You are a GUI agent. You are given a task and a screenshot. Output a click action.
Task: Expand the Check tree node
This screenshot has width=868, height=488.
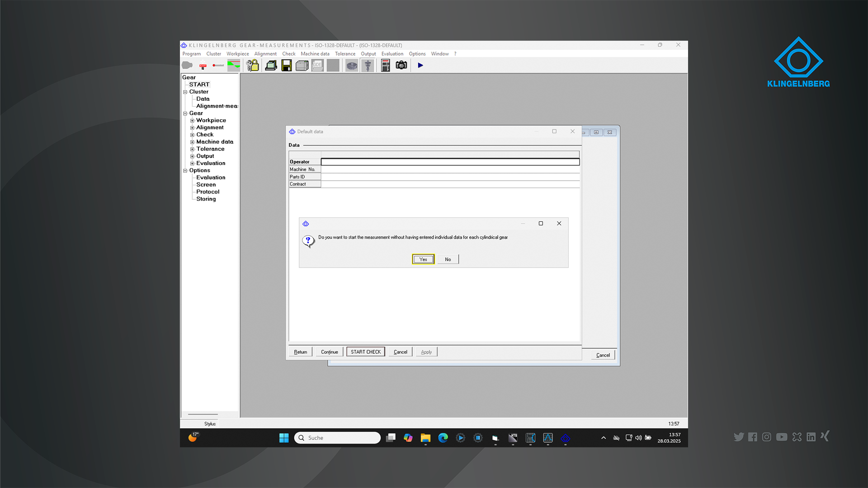tap(192, 135)
